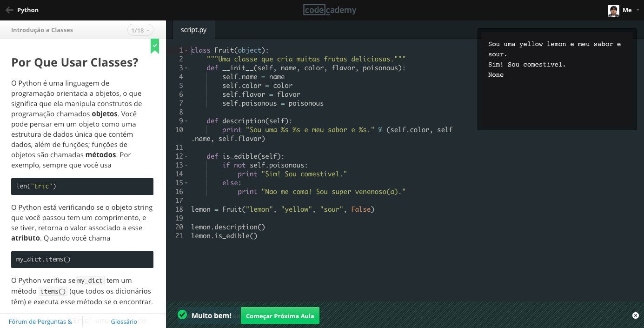Image resolution: width=644 pixels, height=328 pixels.
Task: Switch to the script.py tab
Action: point(193,29)
